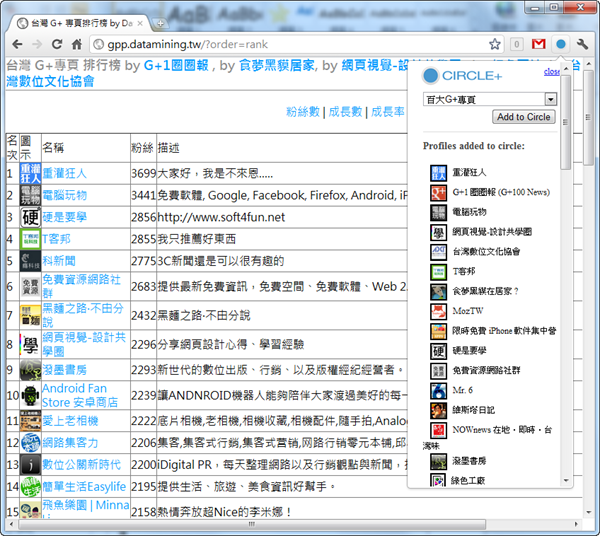Go back using the browser back arrow

point(16,44)
